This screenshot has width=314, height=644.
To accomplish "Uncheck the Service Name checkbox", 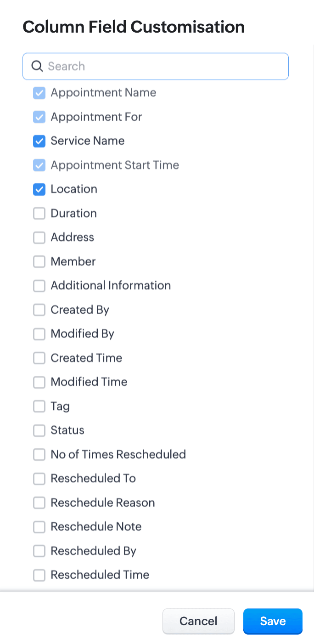I will [x=39, y=141].
